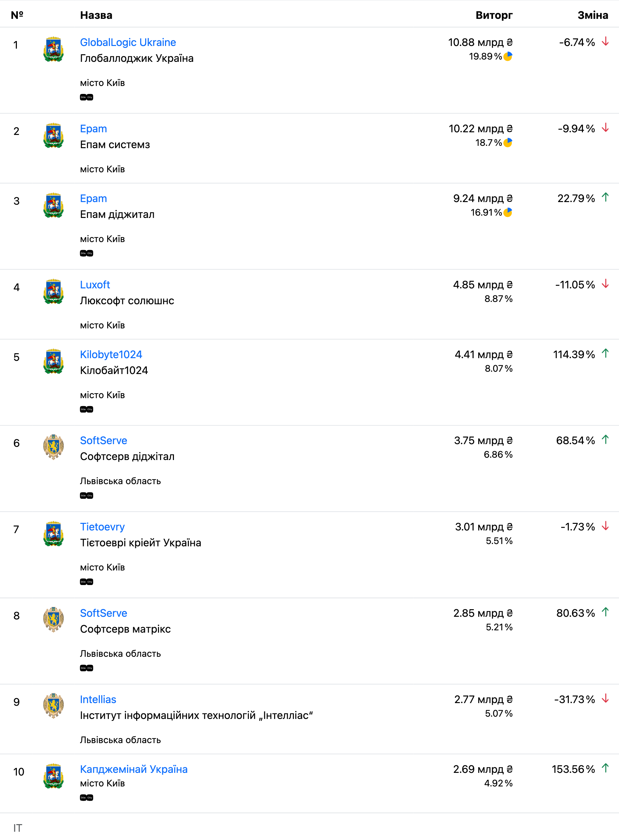Image resolution: width=619 pixels, height=840 pixels.
Task: Open the GlobalLogic Ukraine company link
Action: (128, 42)
